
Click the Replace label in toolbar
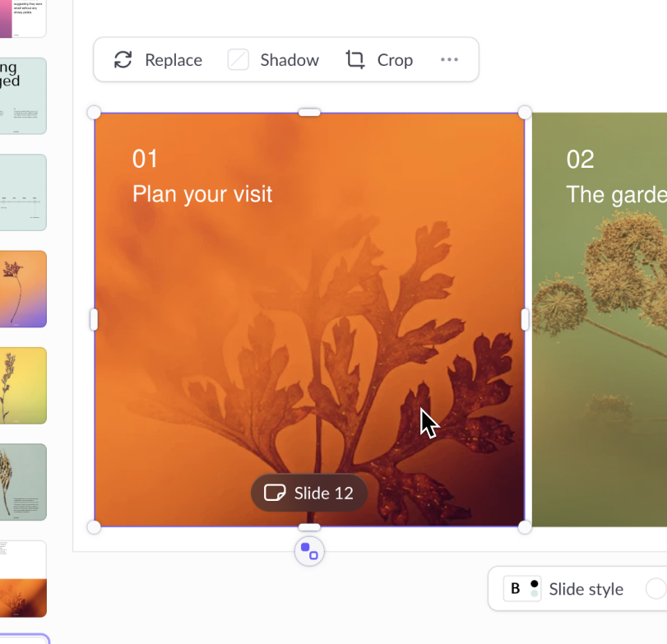174,60
